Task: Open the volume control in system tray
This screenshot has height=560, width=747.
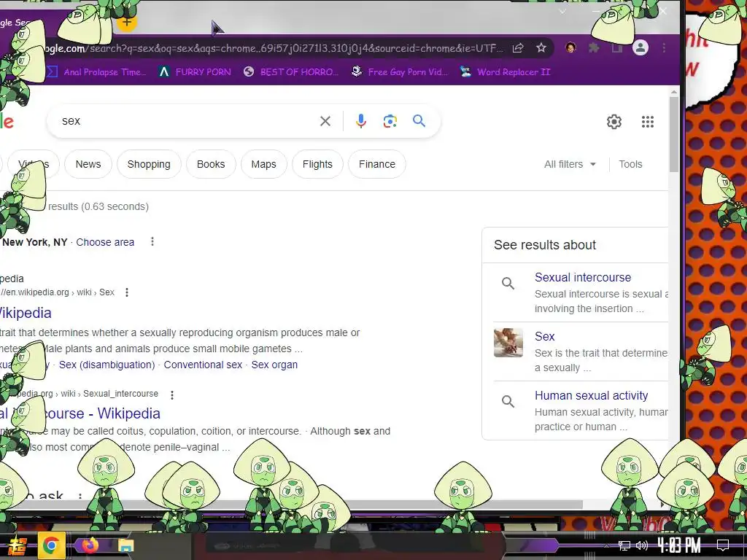Action: click(642, 545)
